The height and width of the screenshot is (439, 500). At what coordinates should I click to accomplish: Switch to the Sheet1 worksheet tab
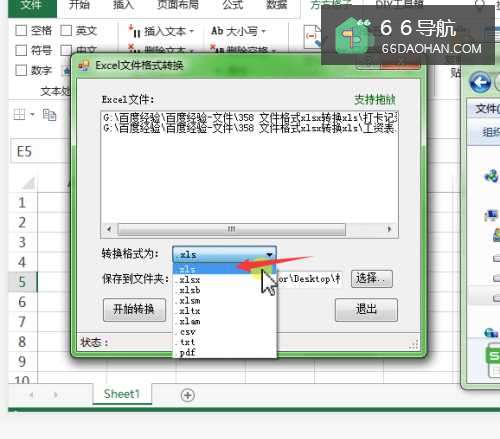(122, 394)
